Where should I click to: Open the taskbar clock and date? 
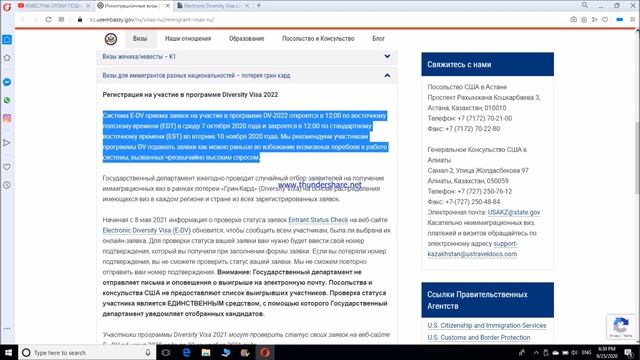point(607,352)
